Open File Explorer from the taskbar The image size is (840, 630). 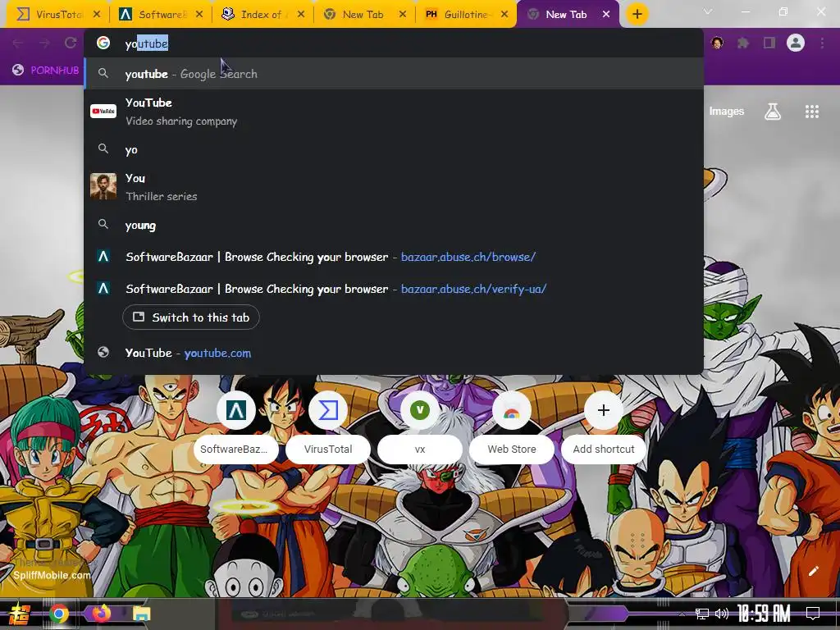click(x=141, y=614)
